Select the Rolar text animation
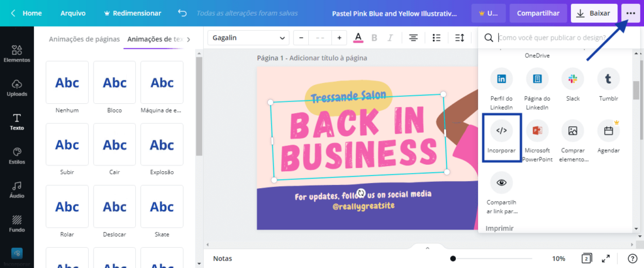Image resolution: width=644 pixels, height=268 pixels. tap(67, 211)
